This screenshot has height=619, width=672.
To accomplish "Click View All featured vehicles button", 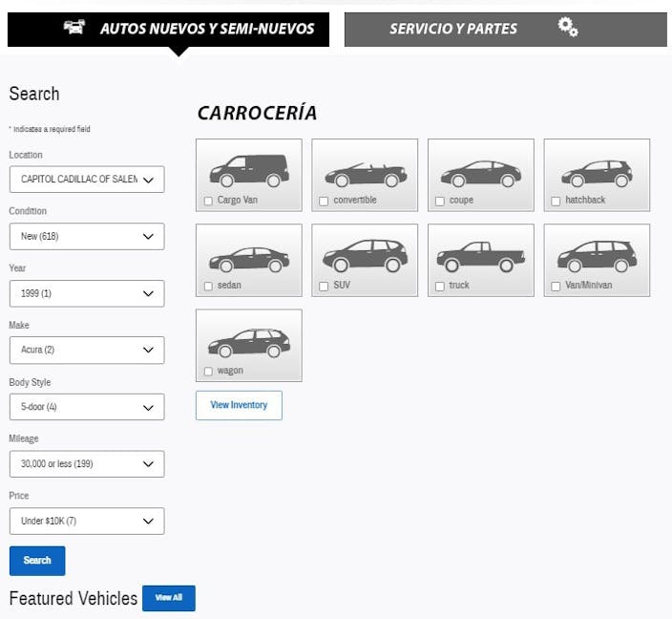I will click(169, 598).
